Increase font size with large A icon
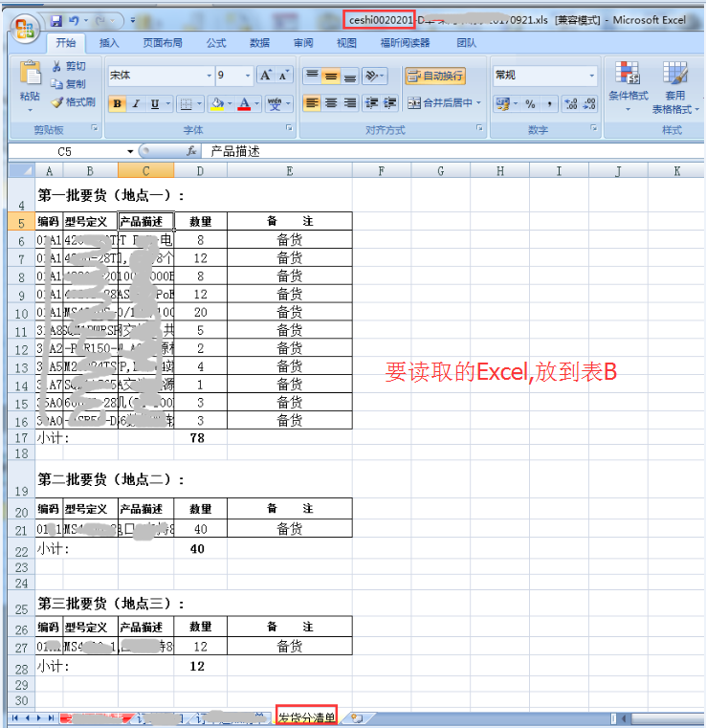Viewport: 706px width, 728px height. pos(266,76)
